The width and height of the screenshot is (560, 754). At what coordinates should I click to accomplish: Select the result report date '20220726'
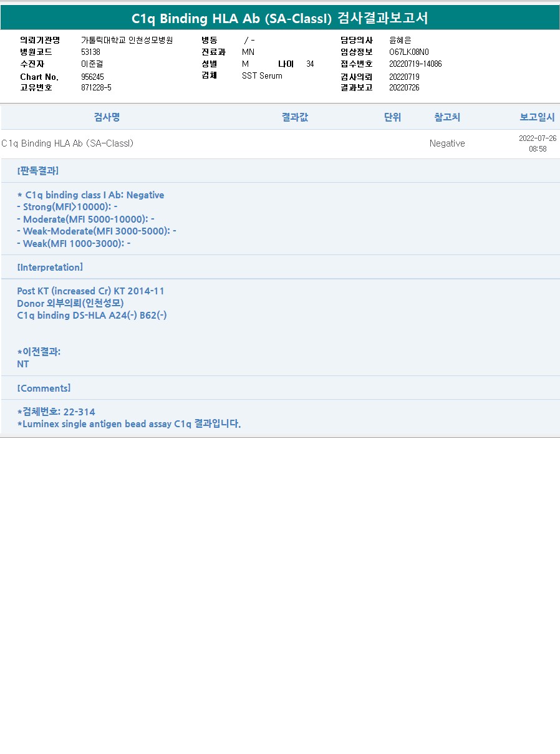tap(404, 87)
